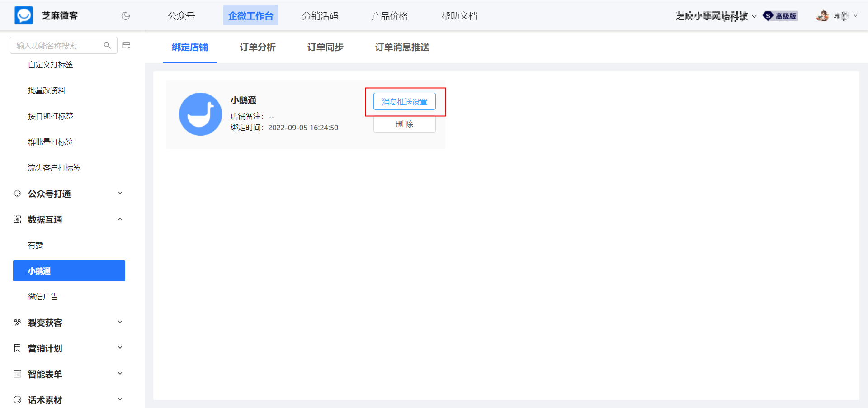Image resolution: width=868 pixels, height=408 pixels.
Task: Click the 删除 button
Action: pyautogui.click(x=405, y=124)
